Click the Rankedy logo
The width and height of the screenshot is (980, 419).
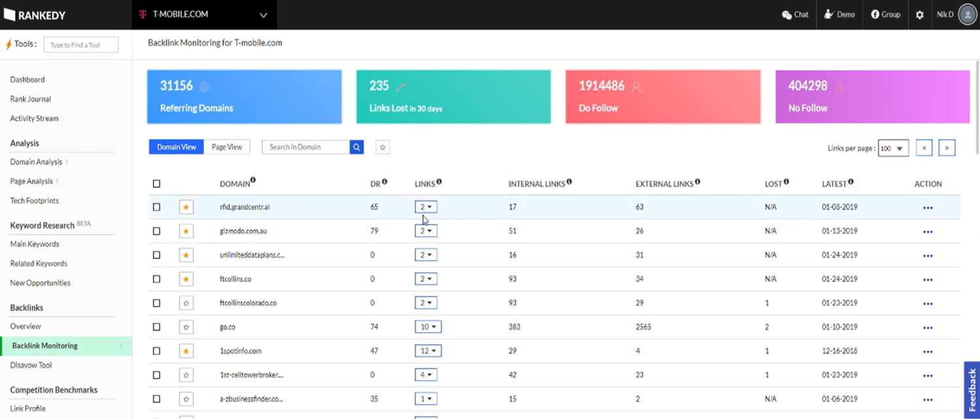pyautogui.click(x=35, y=14)
